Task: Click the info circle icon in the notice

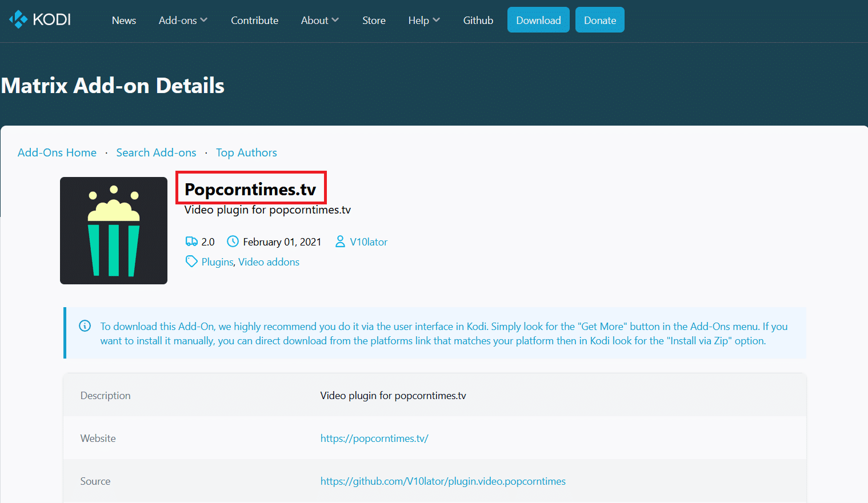Action: pyautogui.click(x=85, y=326)
